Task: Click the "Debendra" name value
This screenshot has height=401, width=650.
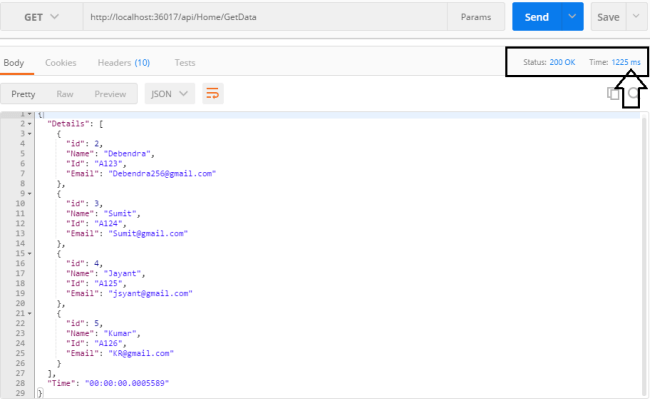Action: point(127,153)
